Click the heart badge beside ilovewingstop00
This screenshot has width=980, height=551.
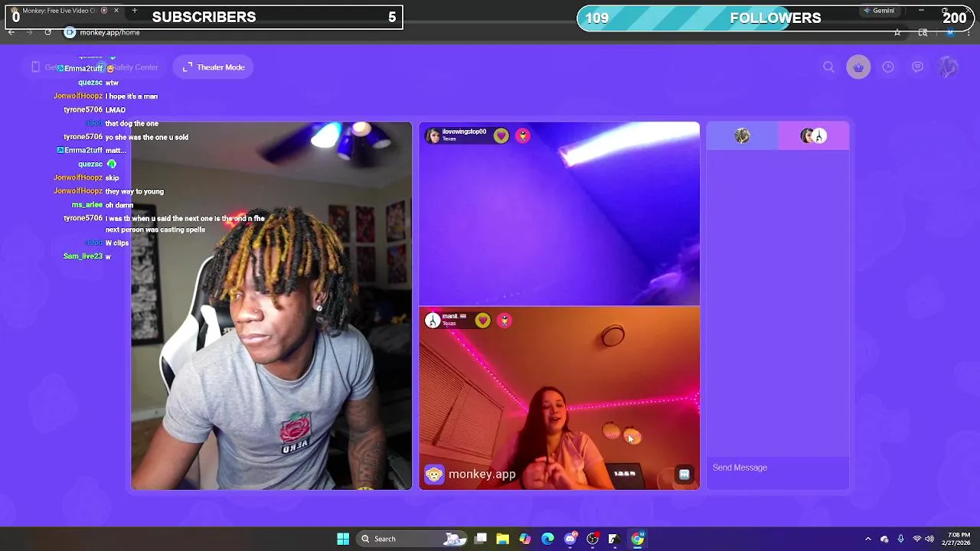click(501, 135)
